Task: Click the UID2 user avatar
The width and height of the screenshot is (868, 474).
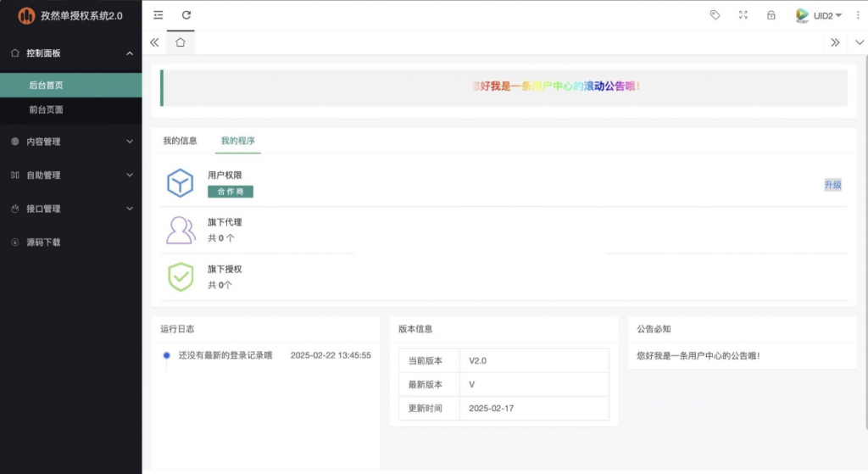Action: tap(802, 15)
